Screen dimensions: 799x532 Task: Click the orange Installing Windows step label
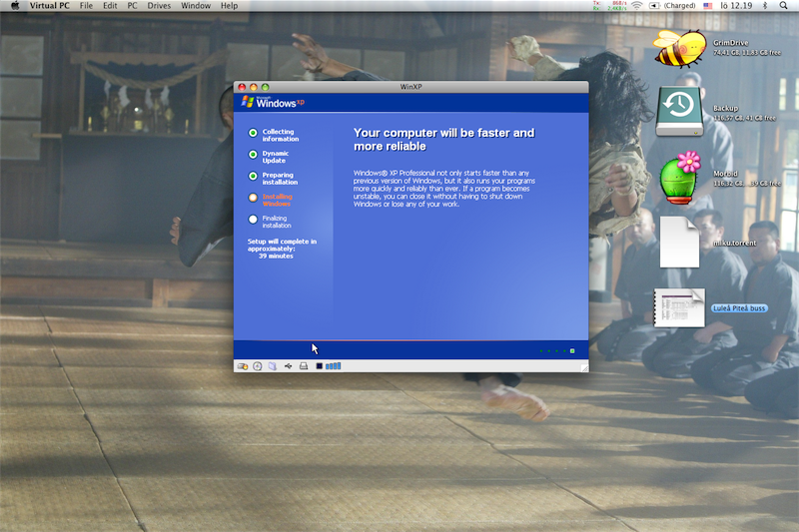click(278, 200)
